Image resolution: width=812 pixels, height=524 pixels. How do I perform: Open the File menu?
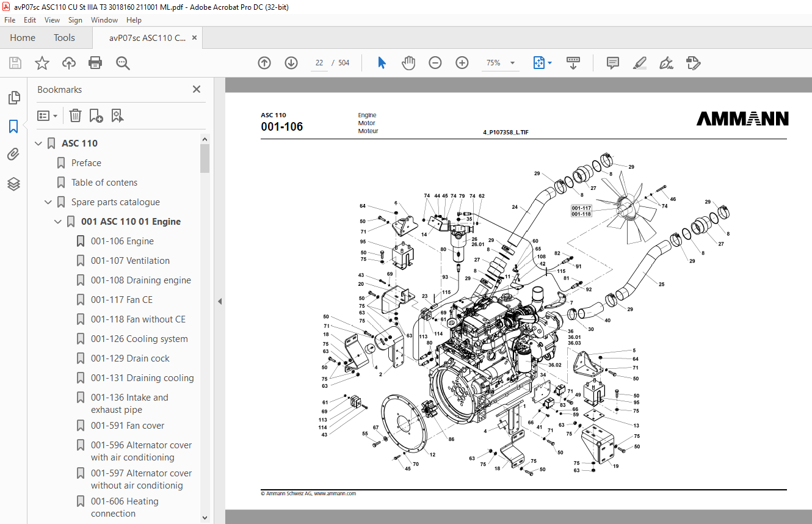(10, 20)
